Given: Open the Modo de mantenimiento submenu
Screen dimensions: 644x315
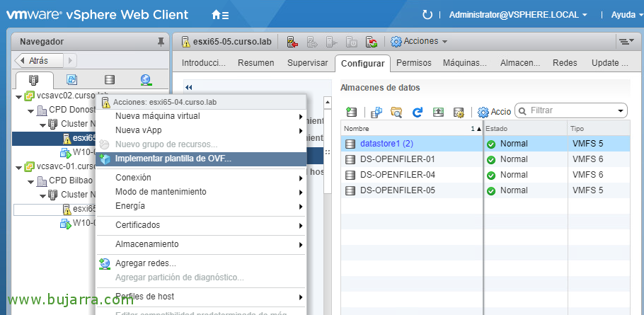Looking at the screenshot, I should click(x=201, y=192).
